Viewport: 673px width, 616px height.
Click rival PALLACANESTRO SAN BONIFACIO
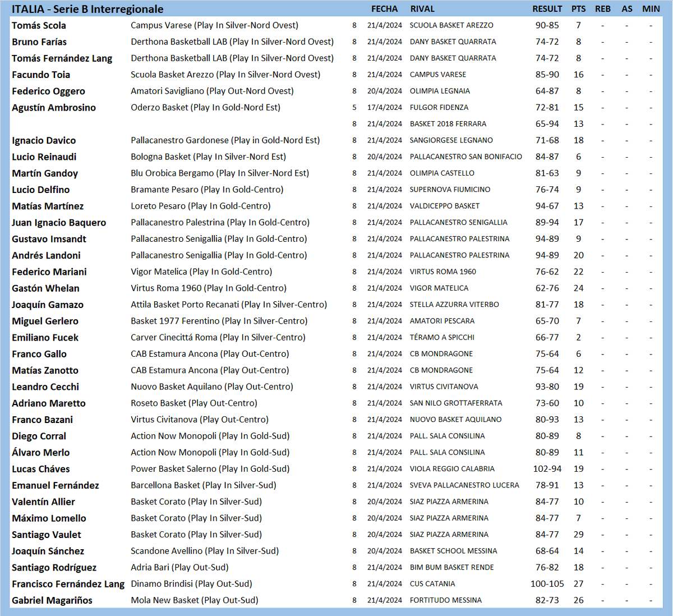click(x=466, y=157)
